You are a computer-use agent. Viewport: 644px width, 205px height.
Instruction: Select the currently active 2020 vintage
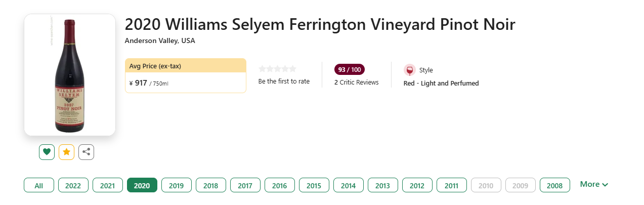click(x=142, y=185)
